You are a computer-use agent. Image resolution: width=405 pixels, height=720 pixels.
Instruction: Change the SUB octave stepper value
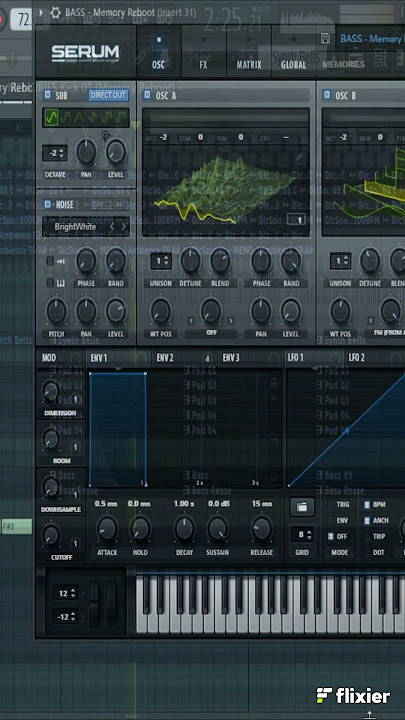(x=55, y=153)
